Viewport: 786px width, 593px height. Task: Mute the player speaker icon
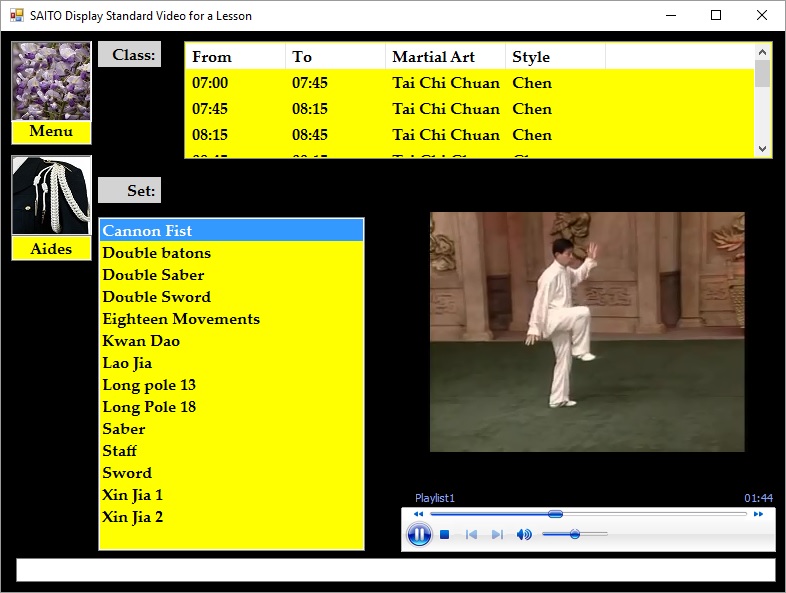pyautogui.click(x=524, y=535)
